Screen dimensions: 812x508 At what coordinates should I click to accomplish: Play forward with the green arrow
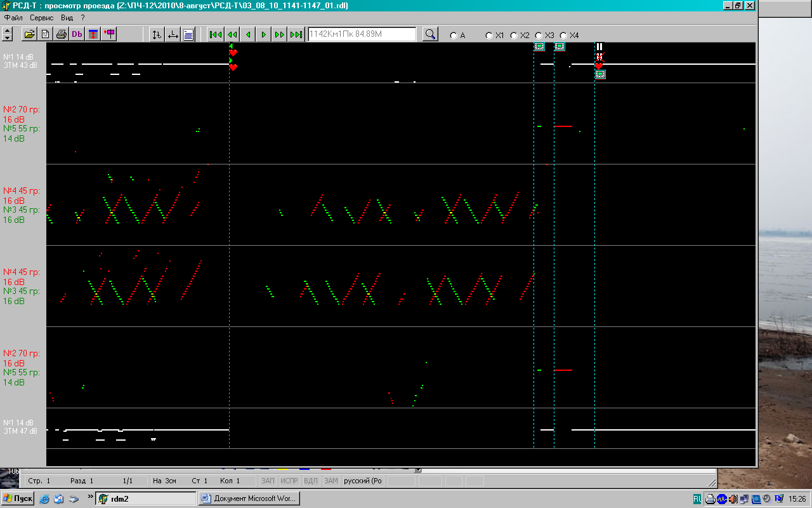(263, 34)
